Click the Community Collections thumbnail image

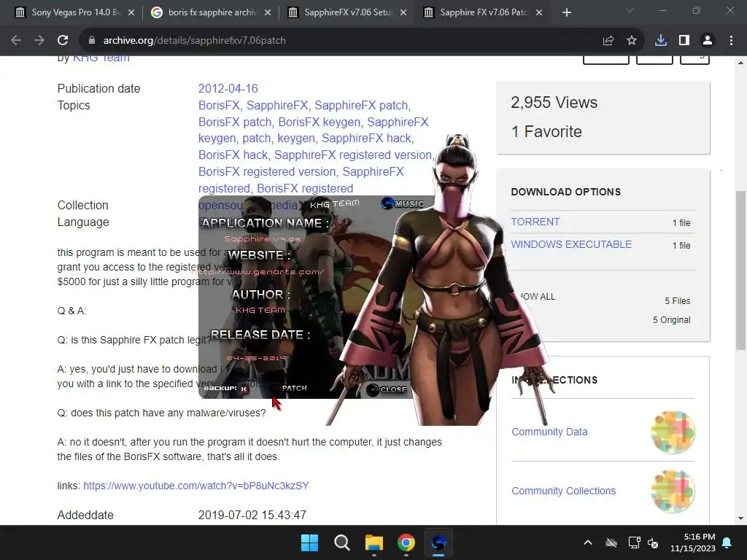pos(673,491)
